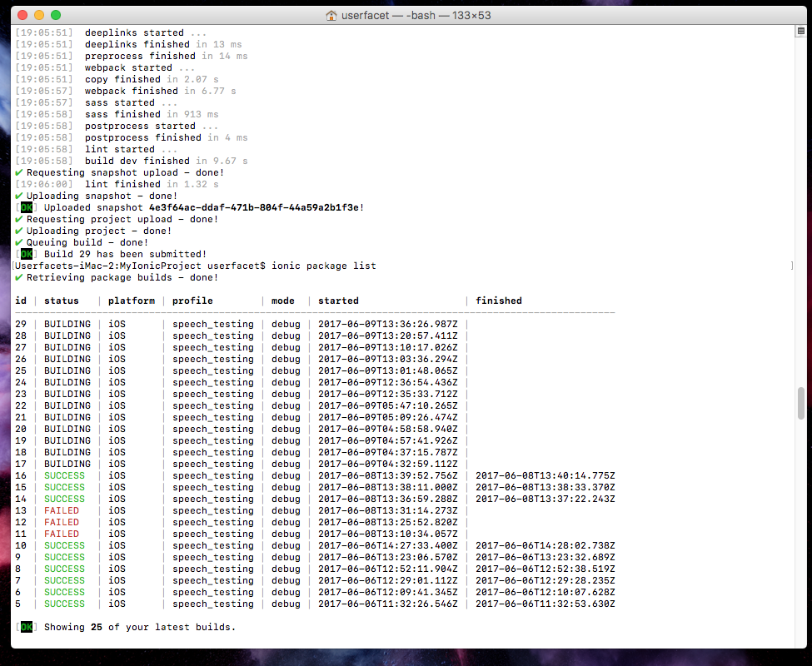Click SUCCESS status for build 14

point(64,499)
